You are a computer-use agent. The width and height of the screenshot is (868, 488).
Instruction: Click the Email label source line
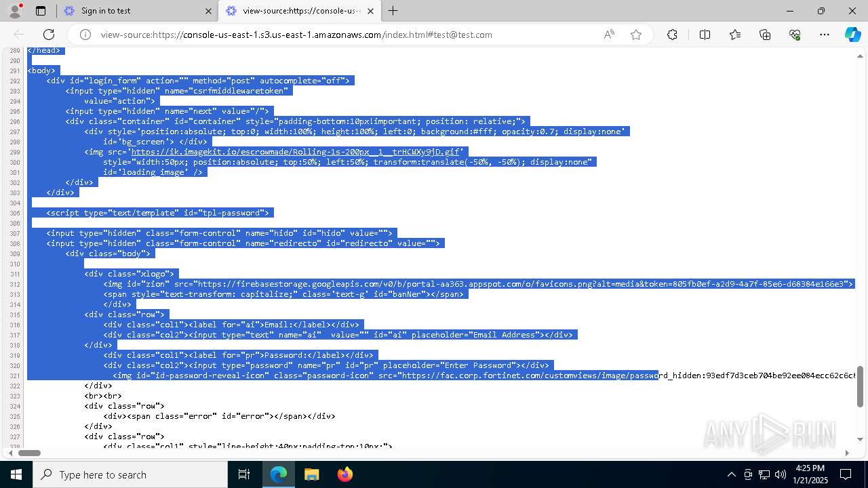pyautogui.click(x=231, y=325)
